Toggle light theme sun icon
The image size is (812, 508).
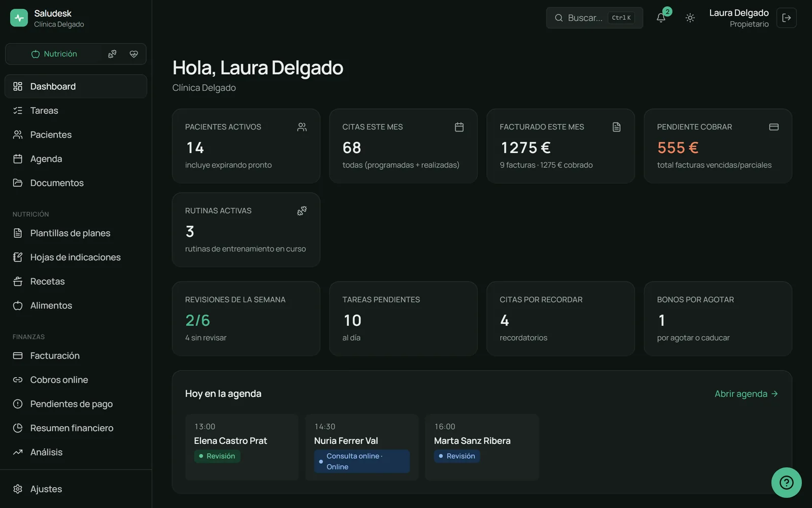(x=690, y=18)
